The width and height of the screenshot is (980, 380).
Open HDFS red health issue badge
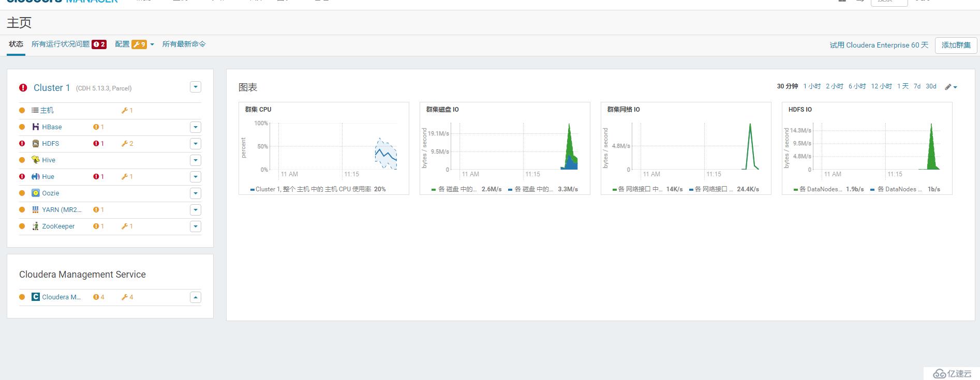pos(99,143)
